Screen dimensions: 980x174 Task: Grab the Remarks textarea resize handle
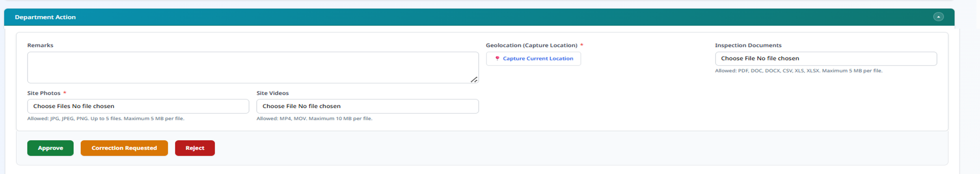474,79
